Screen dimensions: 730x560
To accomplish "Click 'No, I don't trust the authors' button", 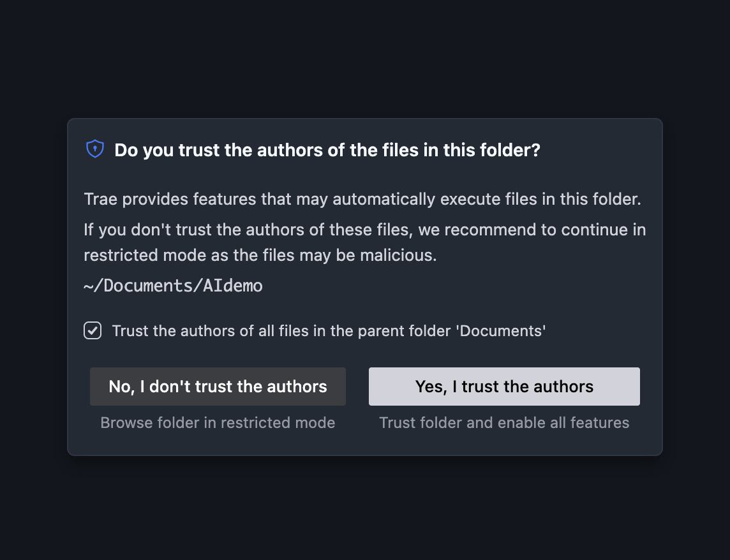I will tap(218, 386).
